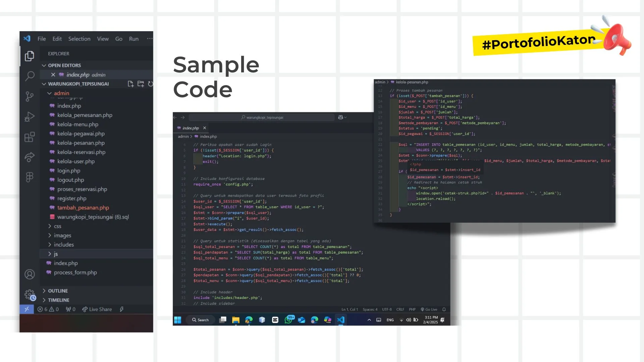
Task: Click the notifications bell in editor status bar
Action: coord(444,309)
